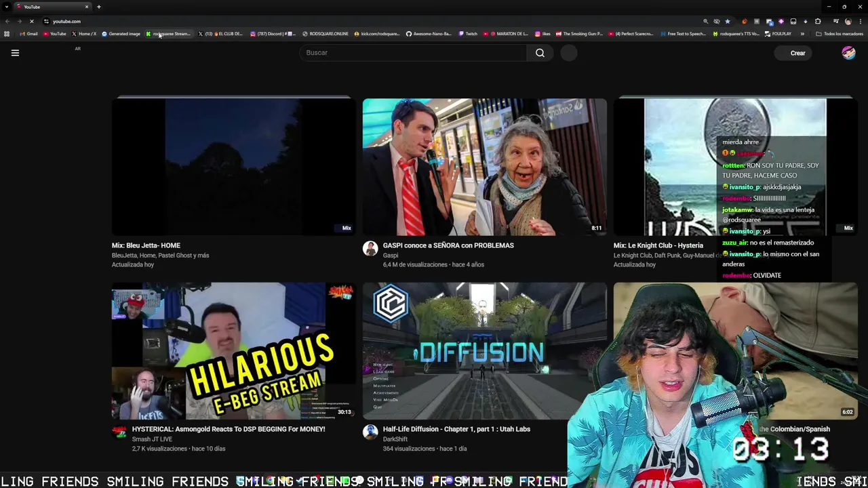
Task: Open the Awesome-Nano-Ba GitHub bookmark
Action: point(429,34)
